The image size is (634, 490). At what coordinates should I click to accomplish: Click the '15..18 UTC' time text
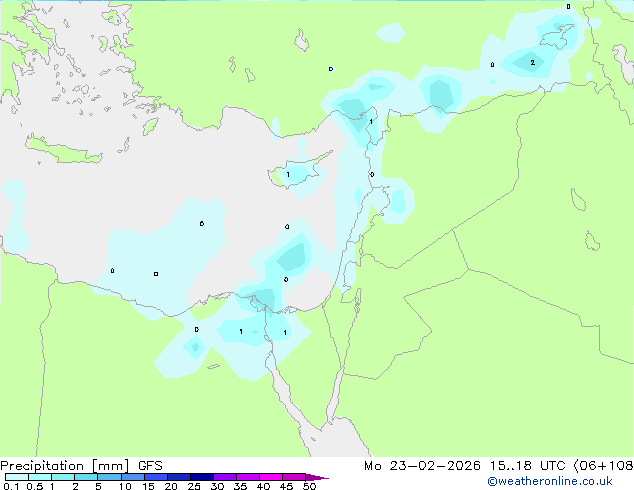point(527,466)
